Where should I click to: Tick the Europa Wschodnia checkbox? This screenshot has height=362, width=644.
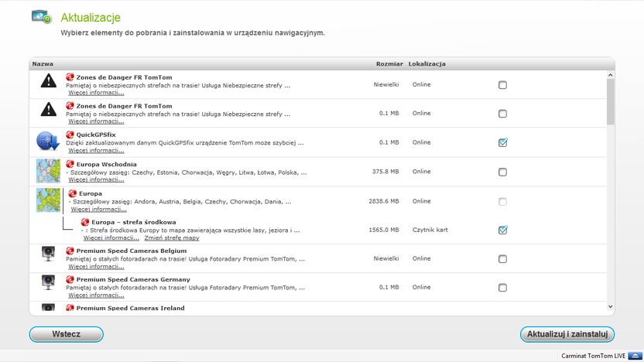(502, 172)
